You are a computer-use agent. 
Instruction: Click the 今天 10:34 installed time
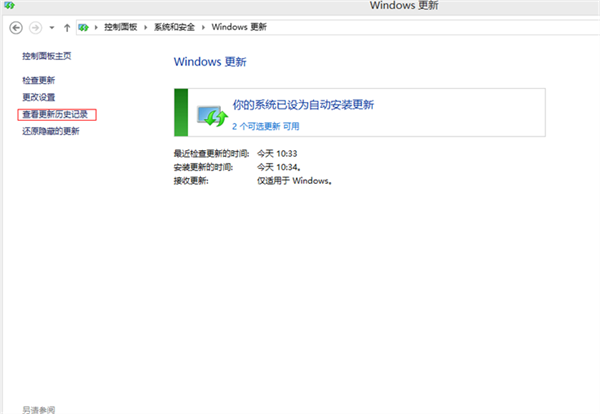point(279,167)
